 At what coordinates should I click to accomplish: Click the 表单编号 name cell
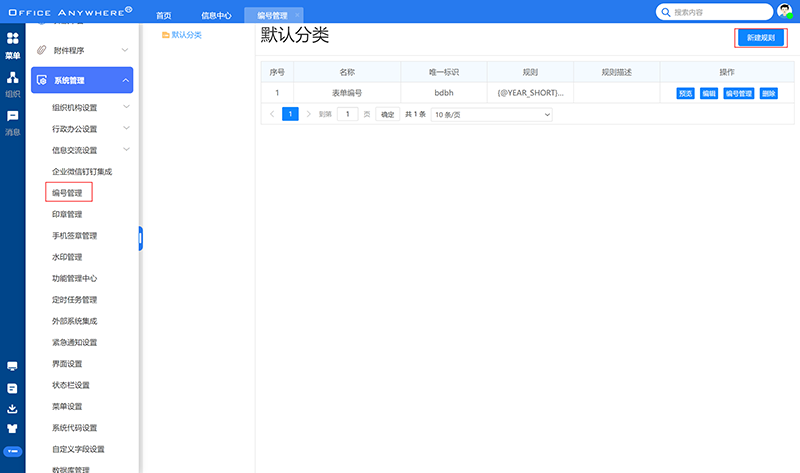(x=347, y=93)
